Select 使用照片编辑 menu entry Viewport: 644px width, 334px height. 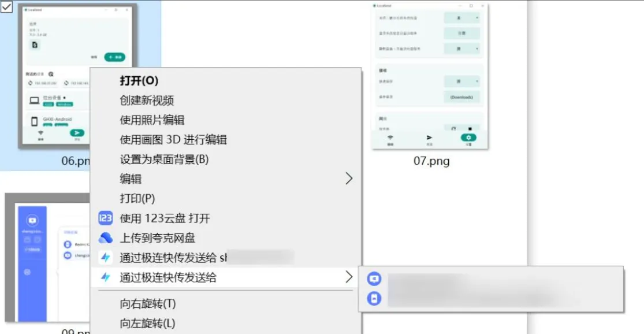click(x=152, y=120)
